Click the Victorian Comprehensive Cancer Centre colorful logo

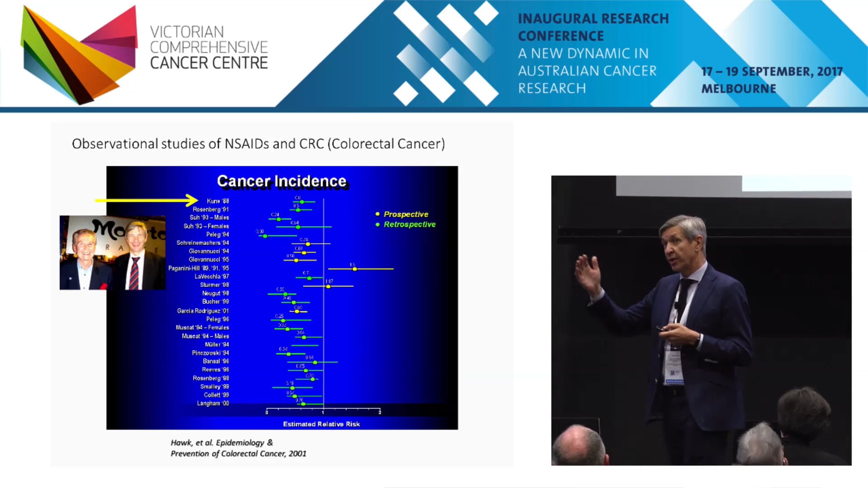click(79, 54)
